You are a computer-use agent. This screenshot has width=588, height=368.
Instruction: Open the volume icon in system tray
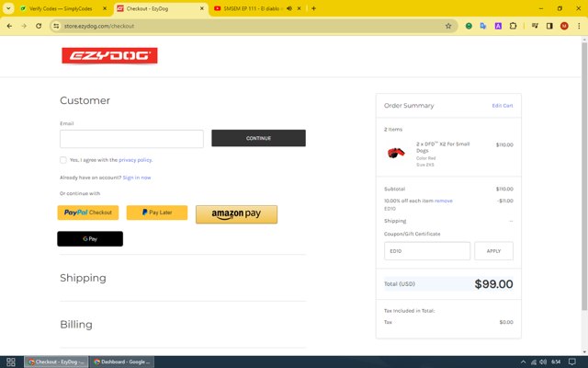tap(543, 362)
